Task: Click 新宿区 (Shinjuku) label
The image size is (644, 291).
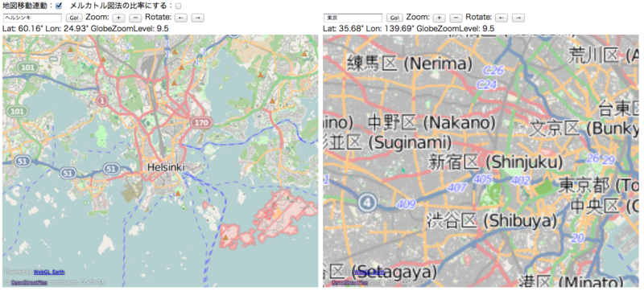Action: 495,162
